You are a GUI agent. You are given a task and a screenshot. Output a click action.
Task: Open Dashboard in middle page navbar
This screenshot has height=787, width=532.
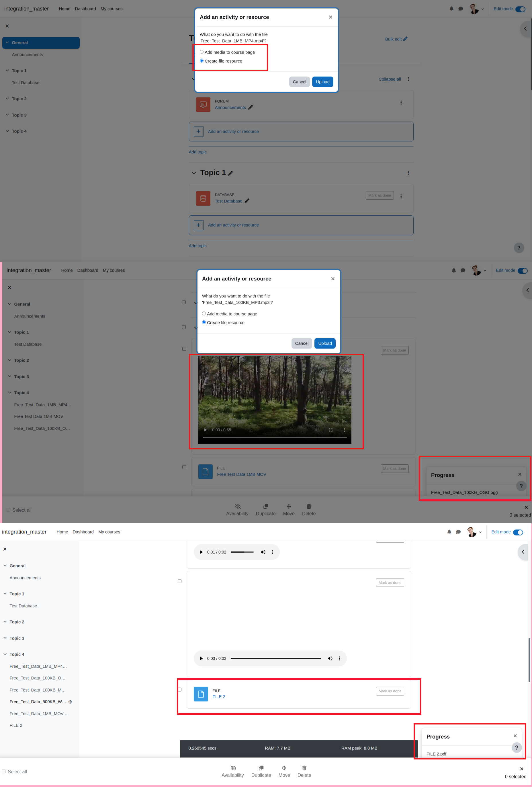[88, 270]
